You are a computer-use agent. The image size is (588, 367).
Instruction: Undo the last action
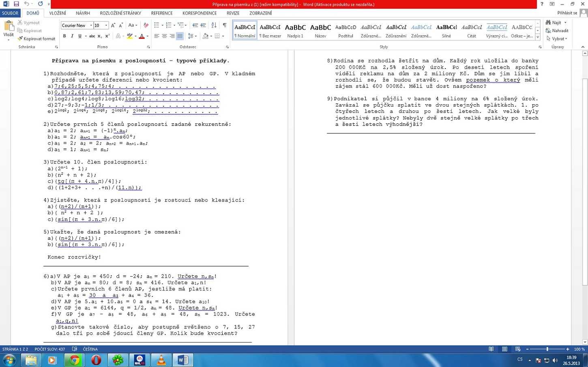[27, 4]
